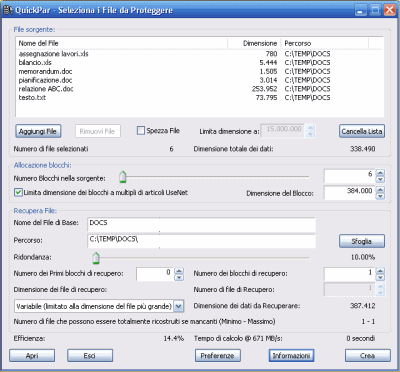Enable the Spezza File checkbox

click(x=141, y=130)
